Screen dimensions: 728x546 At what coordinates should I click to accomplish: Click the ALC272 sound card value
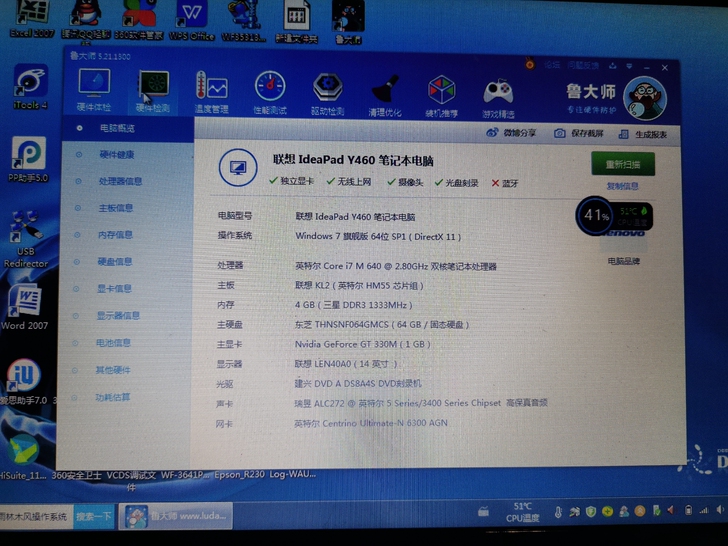421,403
